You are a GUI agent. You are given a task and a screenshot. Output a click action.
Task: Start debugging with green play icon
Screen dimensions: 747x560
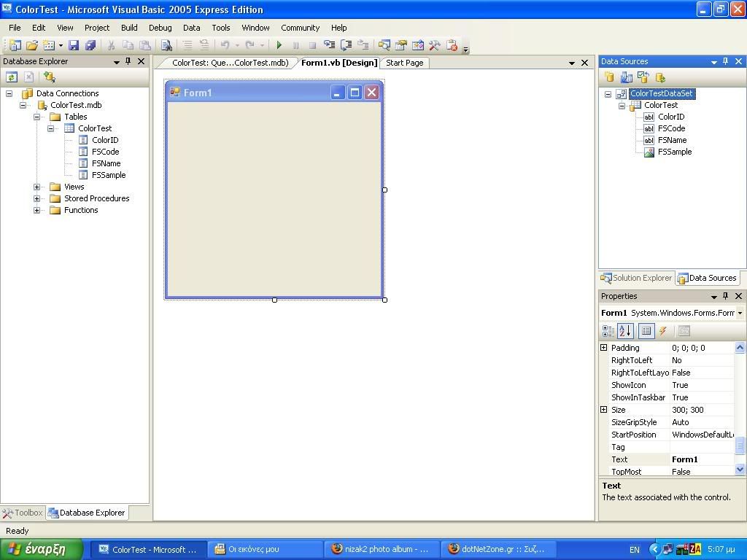coord(279,45)
